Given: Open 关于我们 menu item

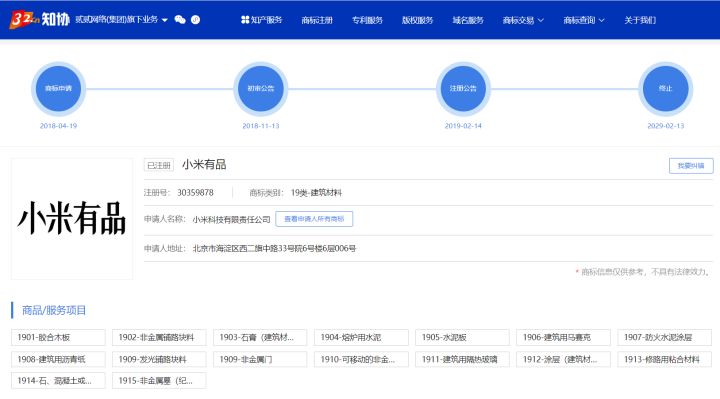Looking at the screenshot, I should 640,20.
